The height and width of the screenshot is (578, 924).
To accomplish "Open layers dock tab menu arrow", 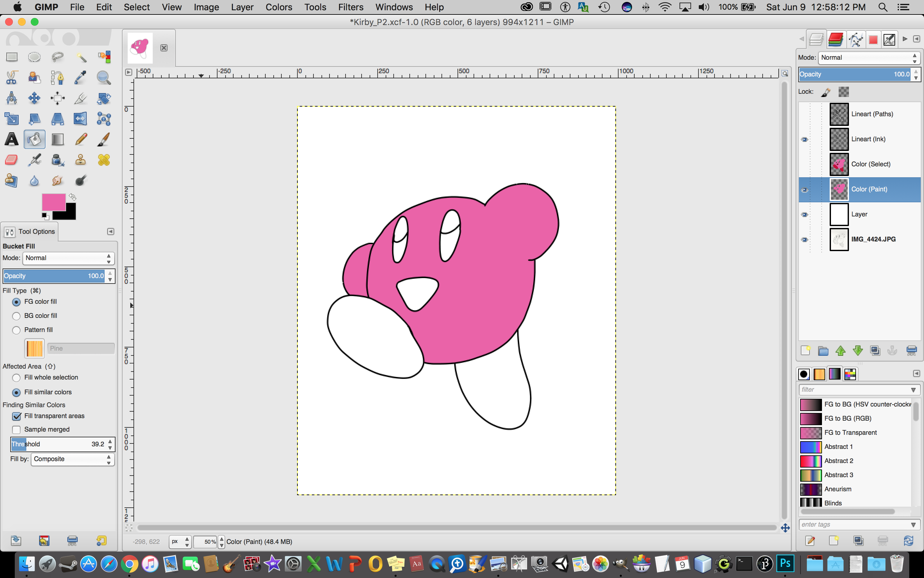I will (x=916, y=39).
